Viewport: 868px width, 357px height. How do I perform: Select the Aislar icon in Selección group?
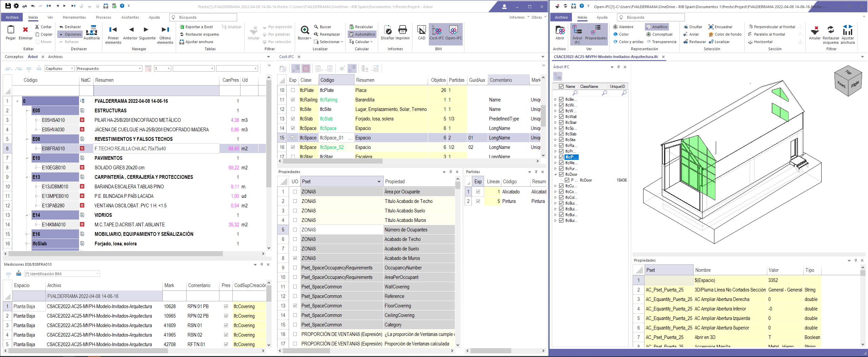tap(691, 34)
